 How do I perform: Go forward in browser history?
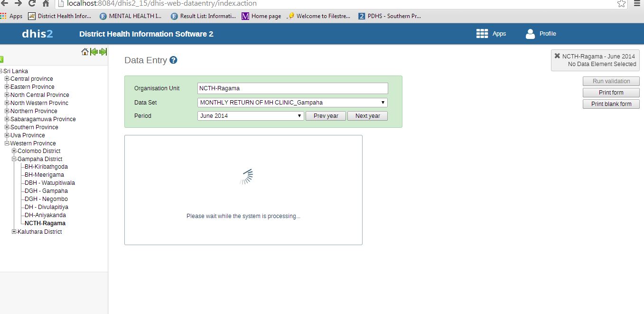coord(18,3)
